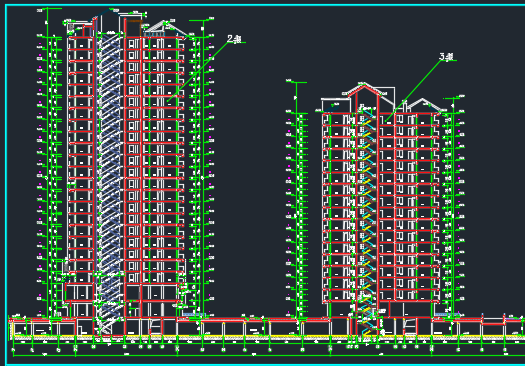Click the blue hatched stairwell in the tall building
525x366 pixels.
tap(109, 177)
